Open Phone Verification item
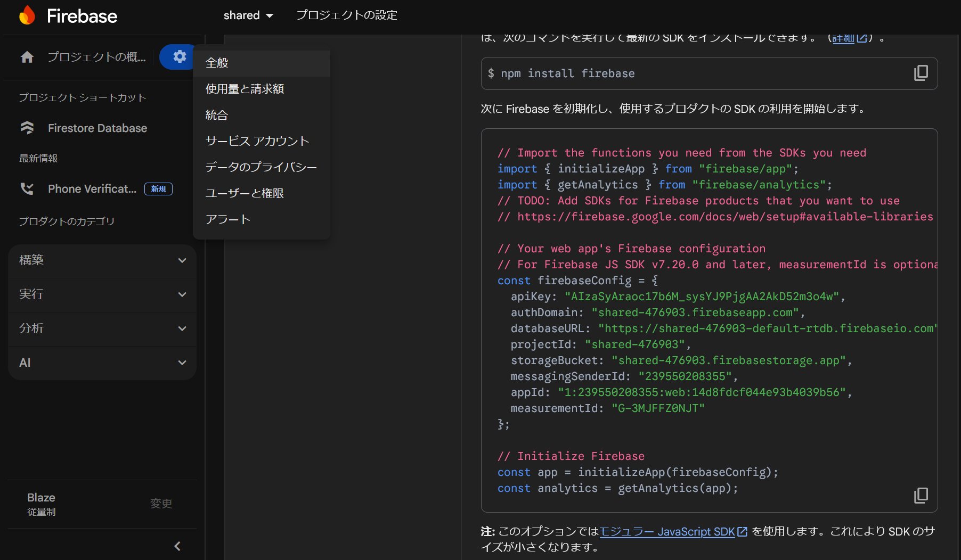The image size is (961, 560). (x=92, y=189)
